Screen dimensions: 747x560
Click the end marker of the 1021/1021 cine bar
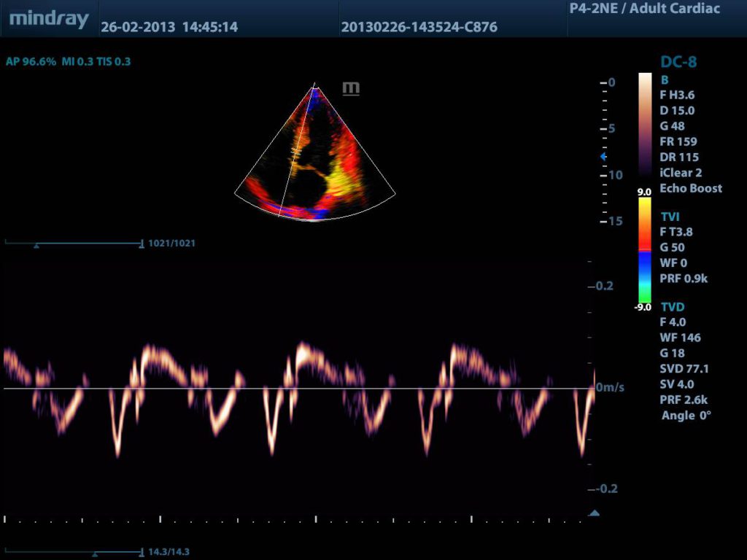[x=141, y=244]
